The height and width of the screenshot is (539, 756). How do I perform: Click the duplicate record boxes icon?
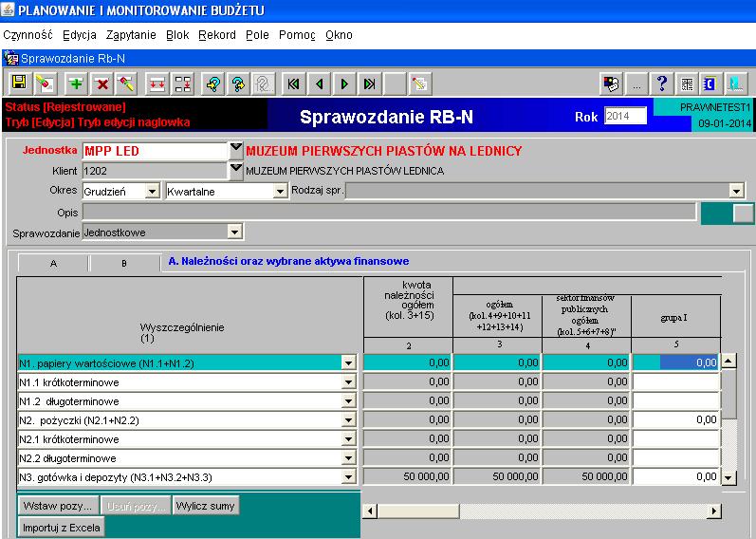183,84
